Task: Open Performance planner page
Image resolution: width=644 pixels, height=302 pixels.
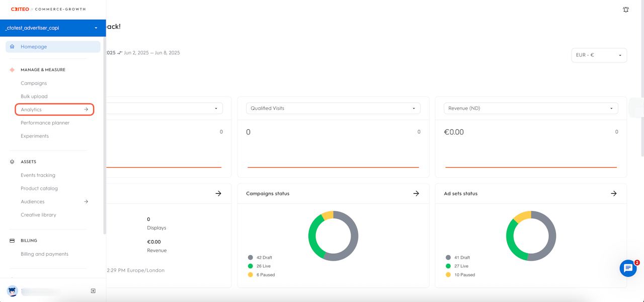Action: point(45,123)
